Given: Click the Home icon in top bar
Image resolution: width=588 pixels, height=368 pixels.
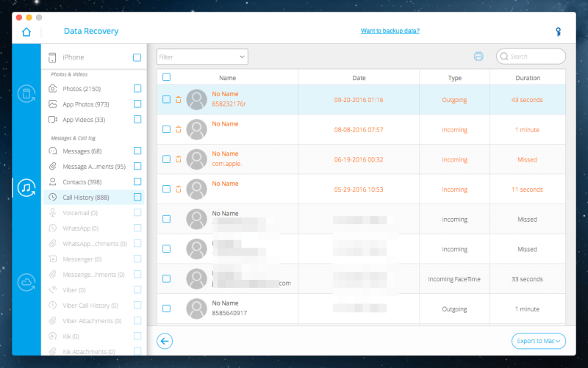Looking at the screenshot, I should (26, 32).
